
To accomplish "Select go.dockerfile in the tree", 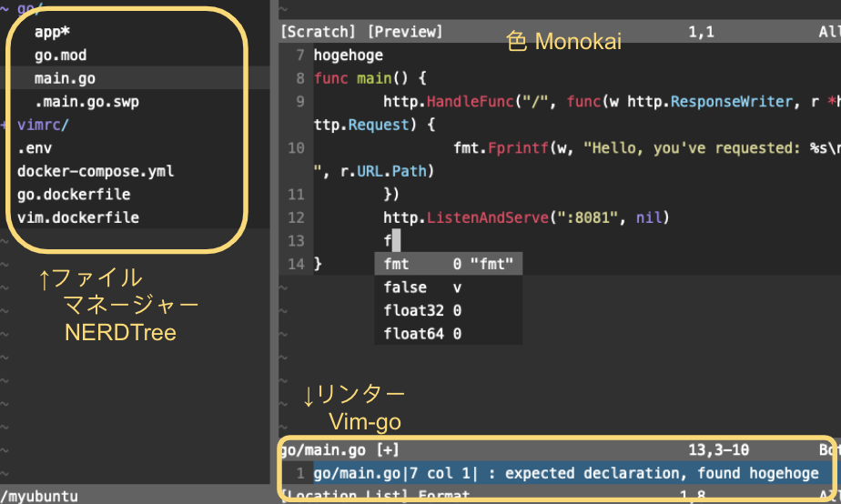I will (74, 194).
